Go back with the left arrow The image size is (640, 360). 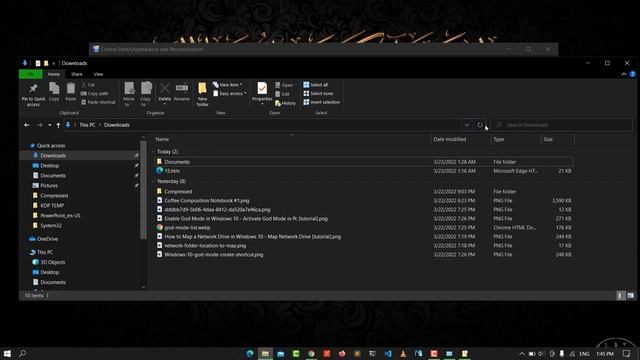click(x=27, y=125)
